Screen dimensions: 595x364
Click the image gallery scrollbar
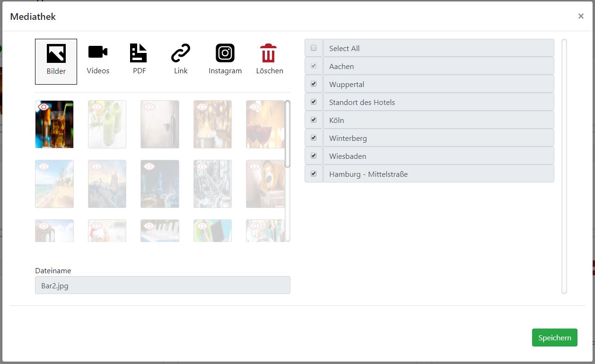point(288,134)
